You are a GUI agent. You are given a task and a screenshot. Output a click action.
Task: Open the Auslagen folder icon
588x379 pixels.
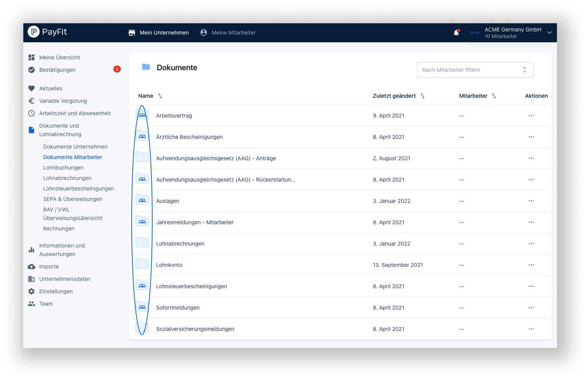tap(142, 200)
